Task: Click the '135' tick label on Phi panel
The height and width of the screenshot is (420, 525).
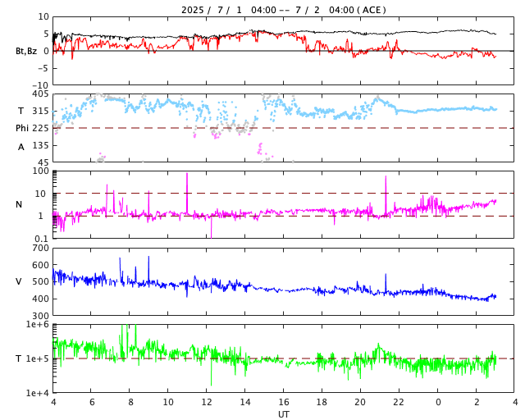Action: click(x=40, y=145)
